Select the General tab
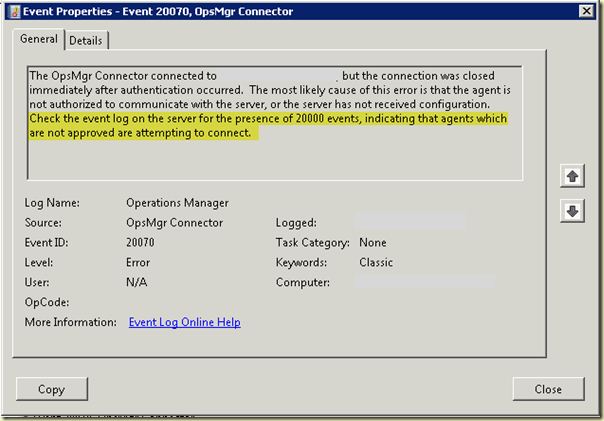604x421 pixels. click(x=39, y=39)
